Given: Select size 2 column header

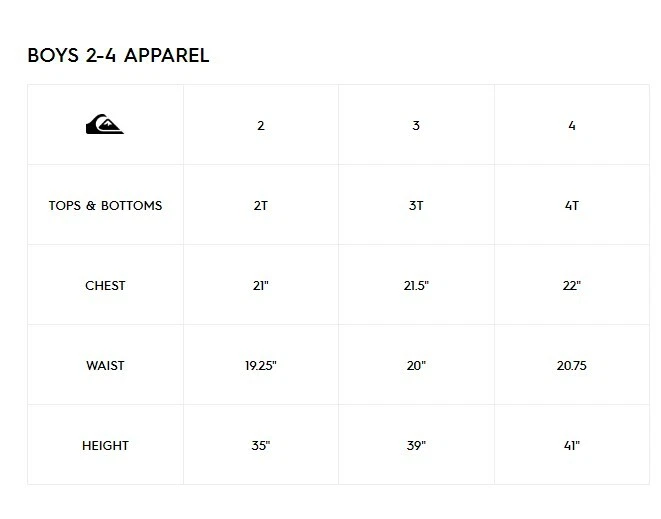Looking at the screenshot, I should pos(261,126).
